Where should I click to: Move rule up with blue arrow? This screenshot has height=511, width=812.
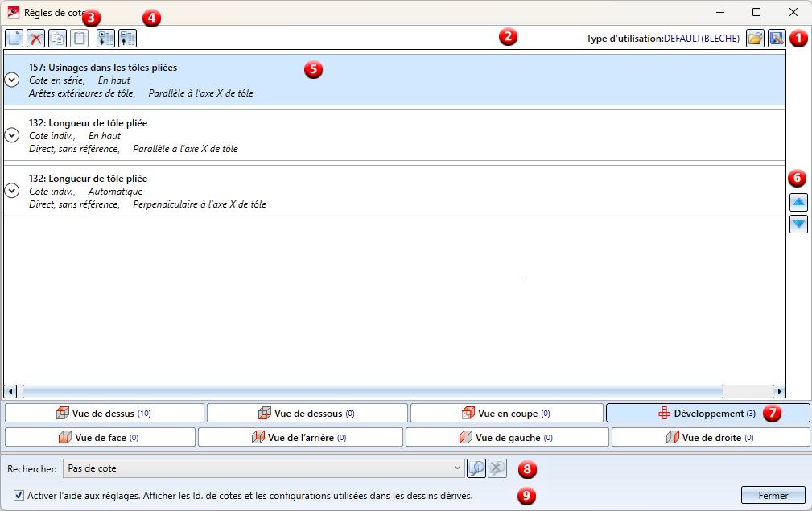coord(798,202)
